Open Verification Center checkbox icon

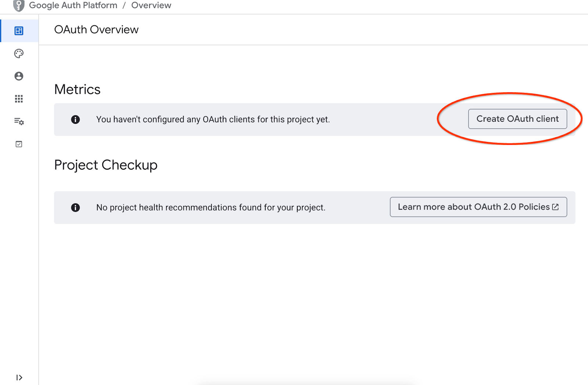19,144
